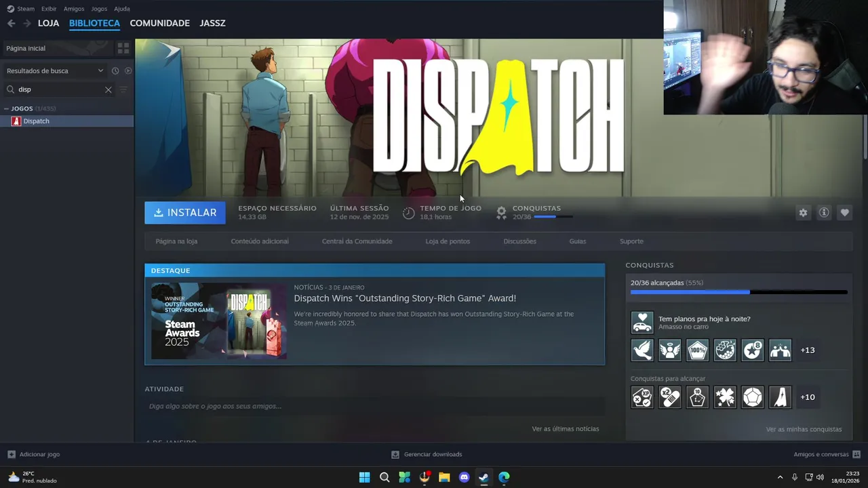Collapse the JOGOS category
This screenshot has height=488, width=868.
6,108
